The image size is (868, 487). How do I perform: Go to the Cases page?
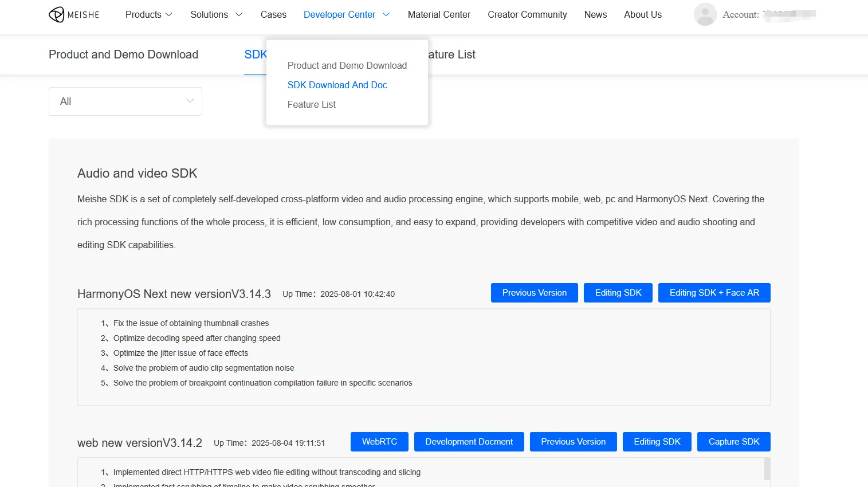(273, 15)
